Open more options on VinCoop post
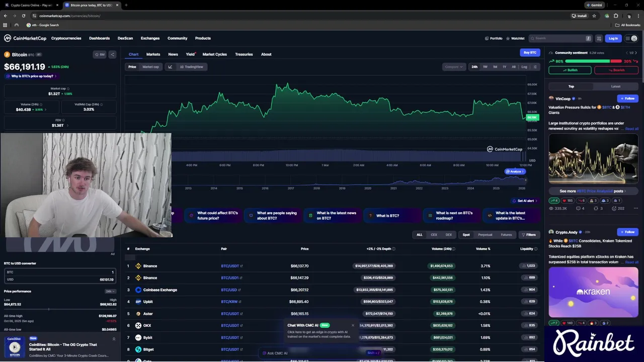Screen dimensions: 644x362 tap(636, 208)
